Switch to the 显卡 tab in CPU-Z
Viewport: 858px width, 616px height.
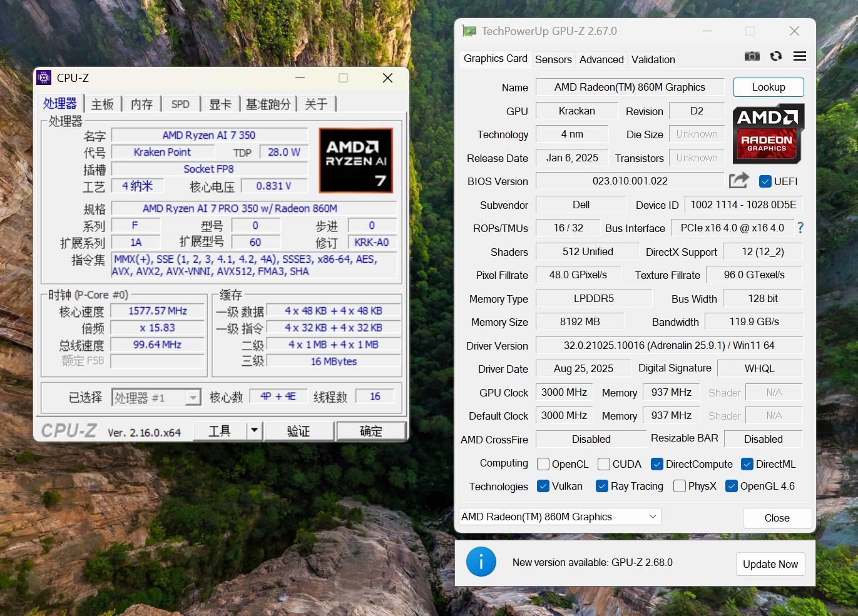(x=220, y=104)
